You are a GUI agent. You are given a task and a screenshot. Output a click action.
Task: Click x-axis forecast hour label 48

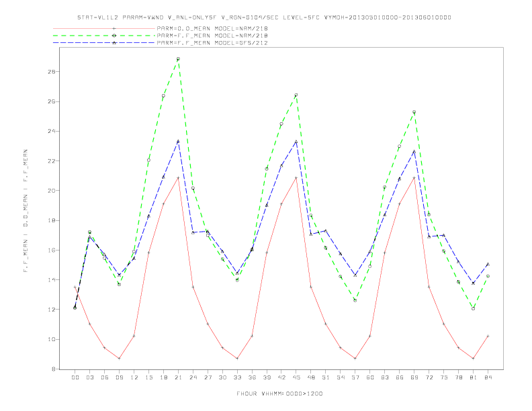click(x=311, y=377)
